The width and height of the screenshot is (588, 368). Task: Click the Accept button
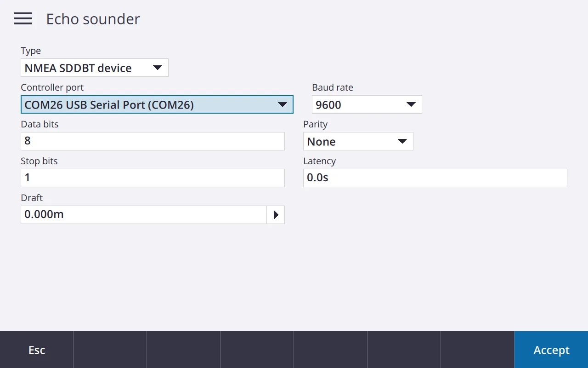(x=551, y=350)
